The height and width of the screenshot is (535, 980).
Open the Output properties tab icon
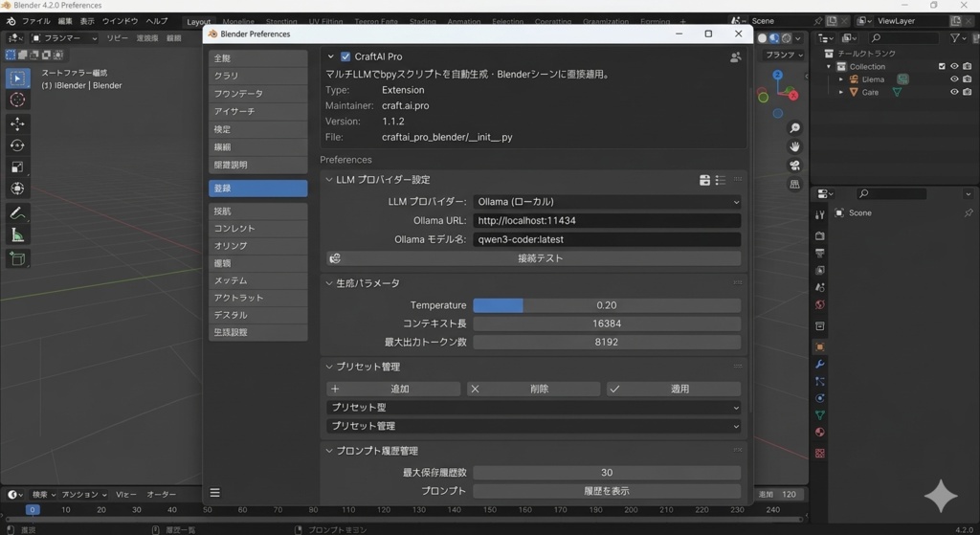point(820,253)
